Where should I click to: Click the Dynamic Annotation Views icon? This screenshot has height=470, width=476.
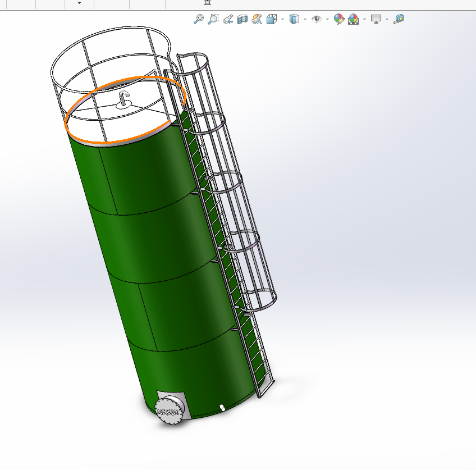[x=257, y=19]
